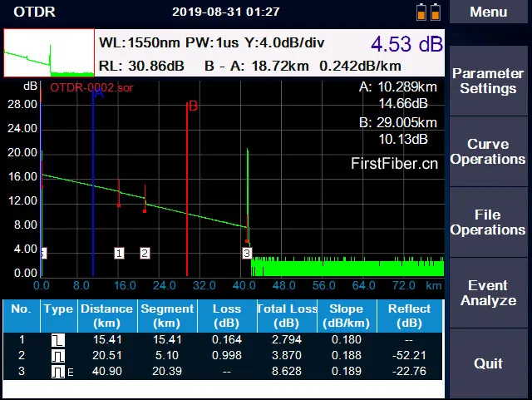Image resolution: width=532 pixels, height=400 pixels.
Task: Click event marker 2 on graph
Action: [145, 253]
